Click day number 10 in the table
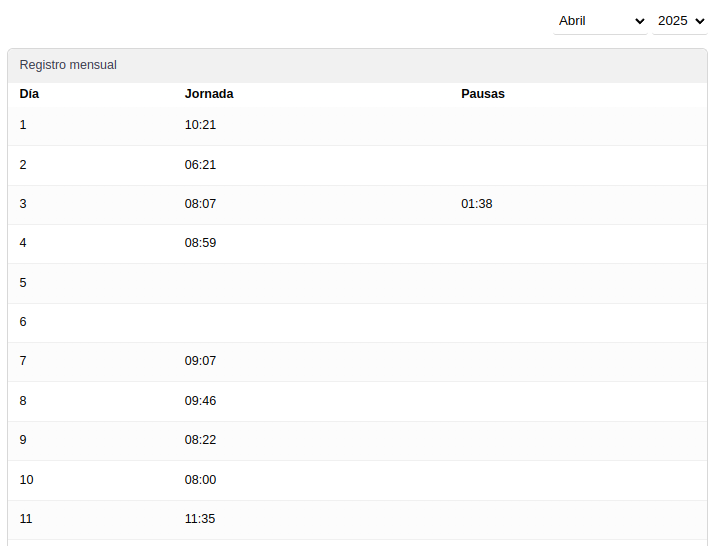 point(27,480)
